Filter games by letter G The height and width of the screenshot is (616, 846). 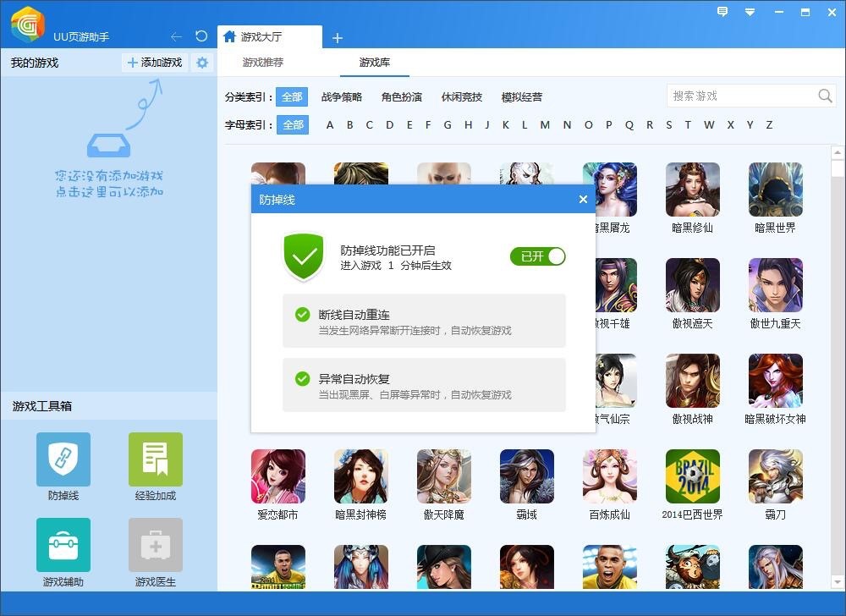pyautogui.click(x=448, y=125)
